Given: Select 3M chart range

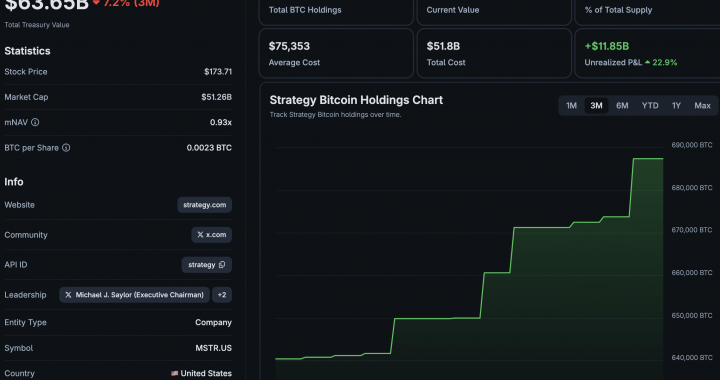Looking at the screenshot, I should 596,106.
